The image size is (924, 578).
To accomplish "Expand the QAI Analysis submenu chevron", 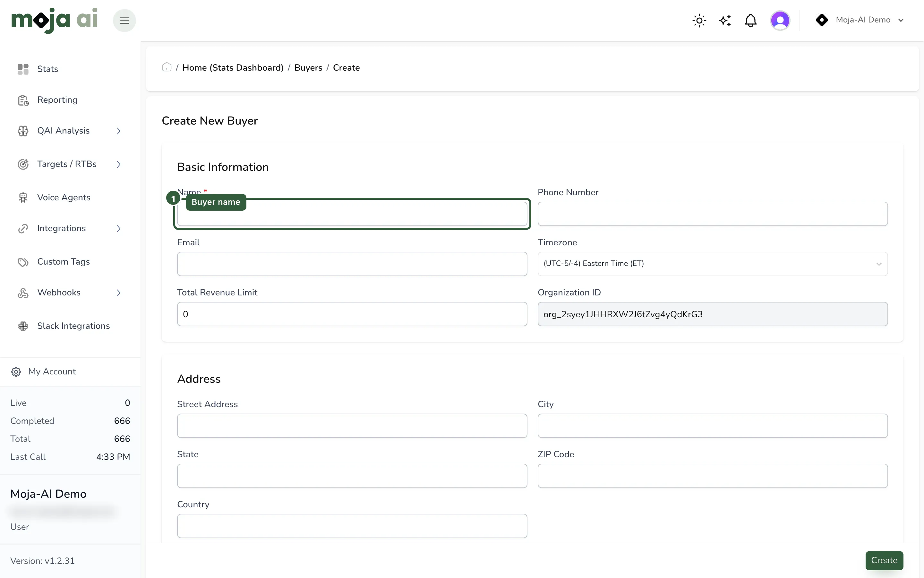I will click(x=119, y=131).
